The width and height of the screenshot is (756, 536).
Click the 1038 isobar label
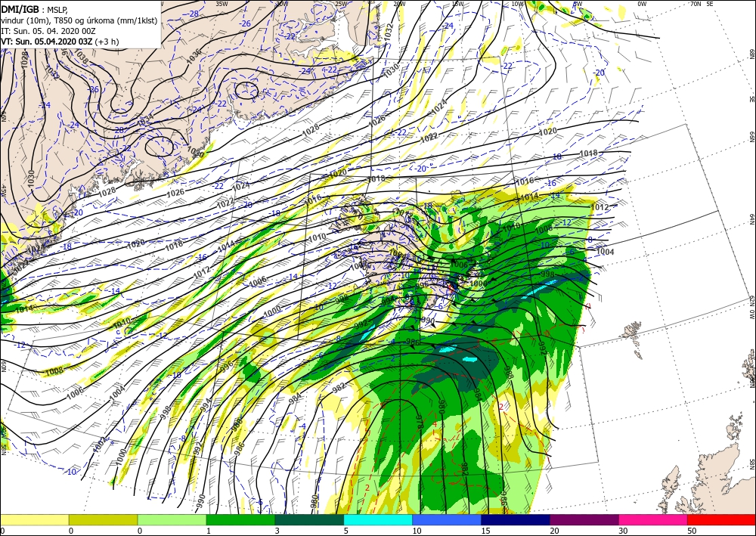tap(81, 58)
